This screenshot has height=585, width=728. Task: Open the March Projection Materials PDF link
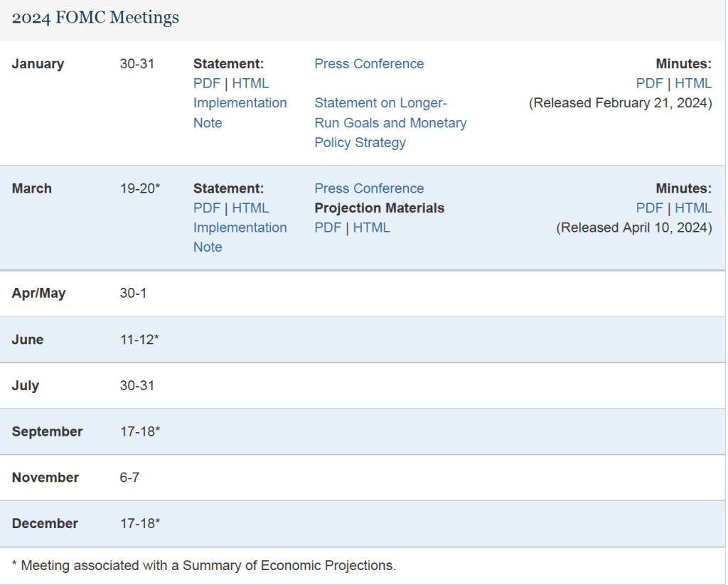[328, 227]
